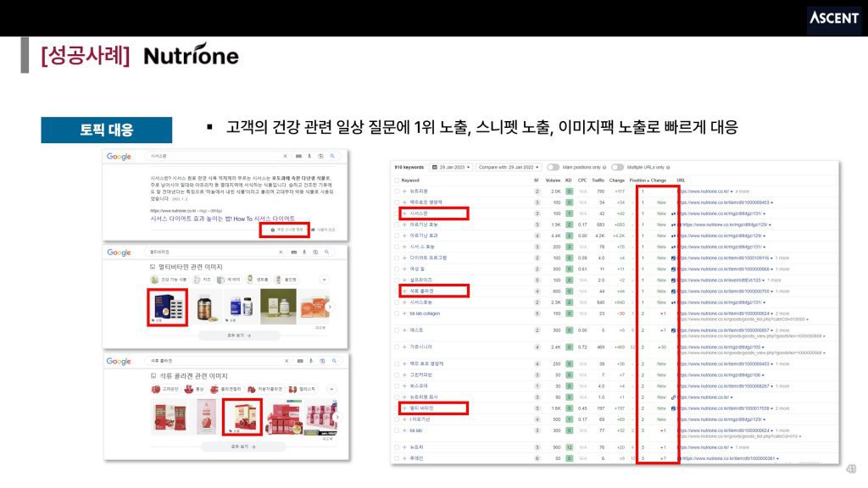Expand 멀티비타민 image filter chips chevron

pyautogui.click(x=325, y=280)
